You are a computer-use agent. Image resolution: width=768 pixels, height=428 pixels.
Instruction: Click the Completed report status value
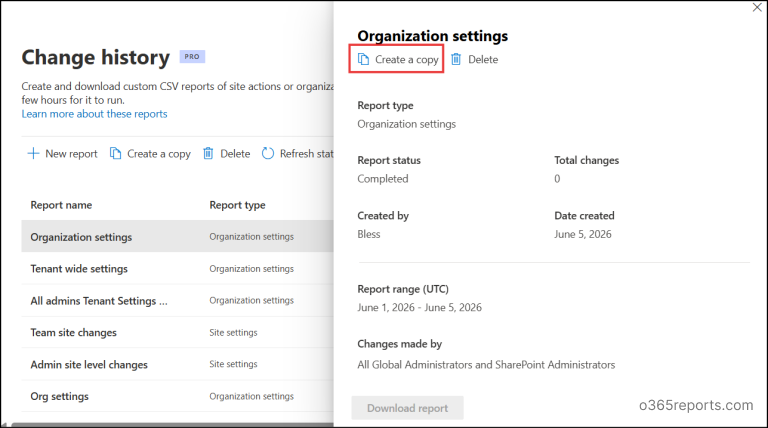(383, 179)
